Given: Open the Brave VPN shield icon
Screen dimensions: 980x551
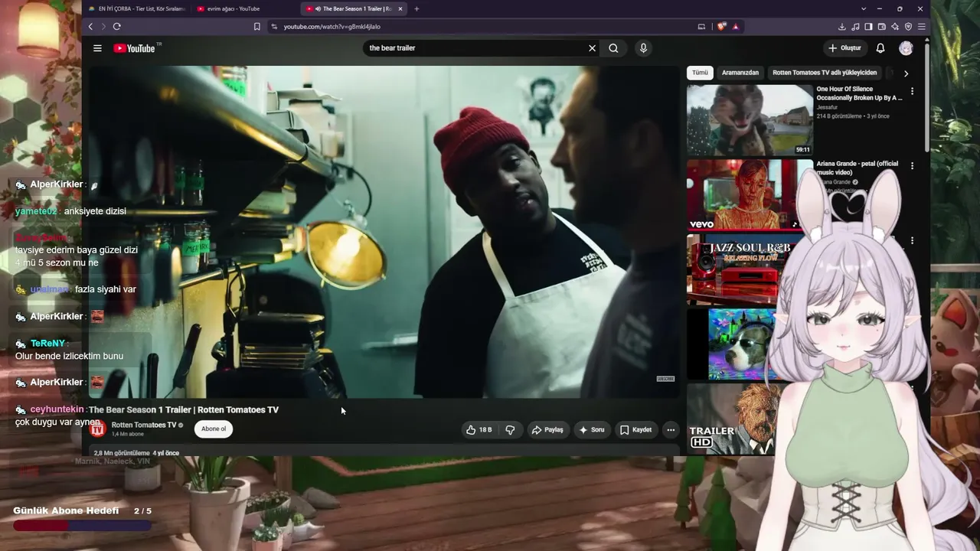Looking at the screenshot, I should click(x=908, y=27).
